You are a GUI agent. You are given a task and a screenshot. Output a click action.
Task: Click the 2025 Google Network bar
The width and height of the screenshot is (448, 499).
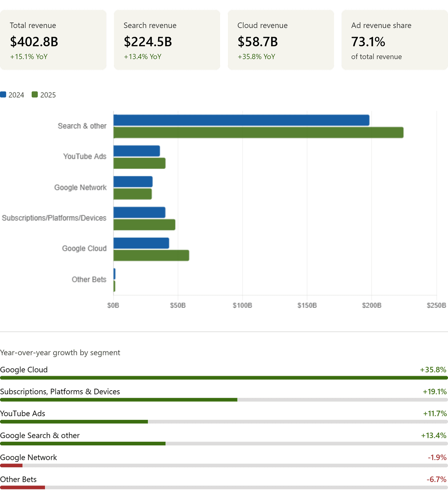[x=133, y=194]
